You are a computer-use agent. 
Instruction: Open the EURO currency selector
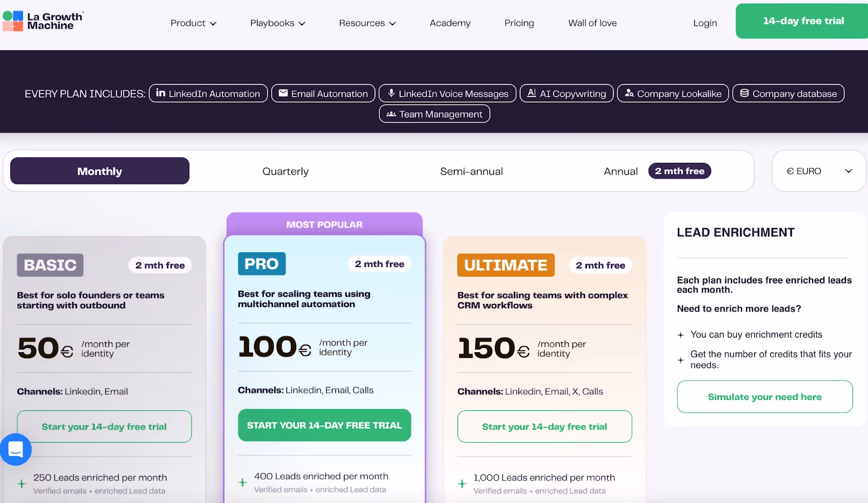pyautogui.click(x=818, y=170)
